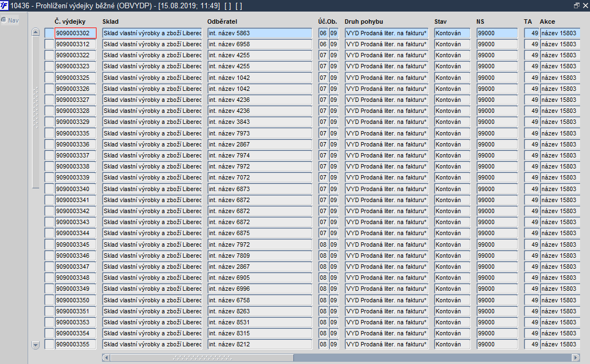Select the Nav radio button
The image size is (590, 364).
pos(4,20)
